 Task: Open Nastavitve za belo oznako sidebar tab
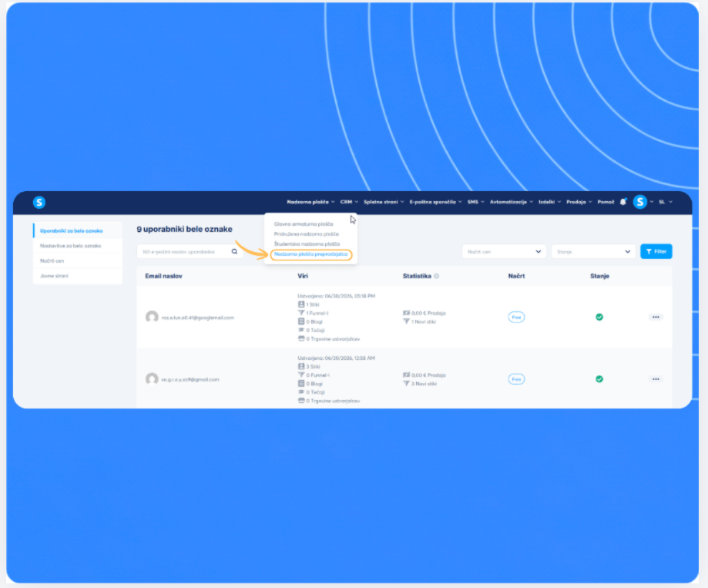coord(78,246)
